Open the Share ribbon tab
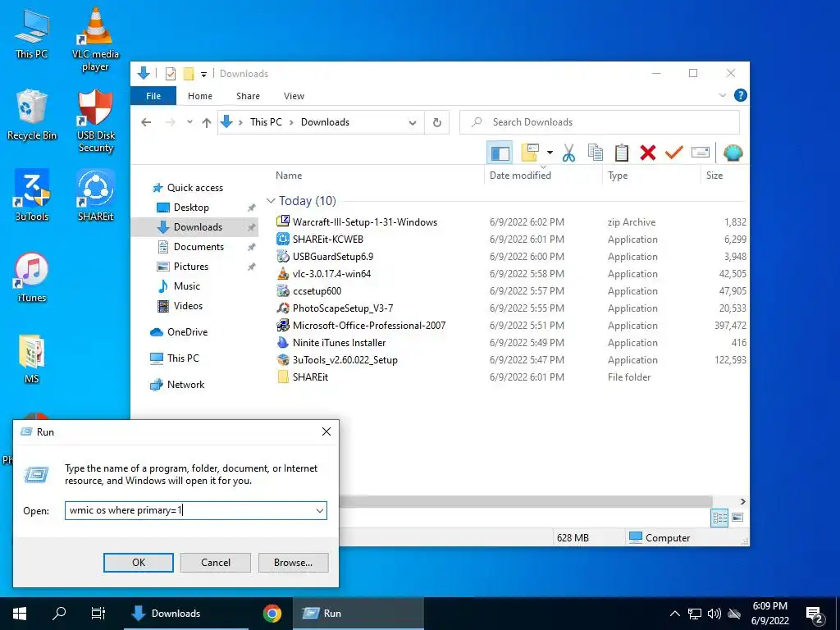Screen dimensions: 840x630 pyautogui.click(x=248, y=96)
